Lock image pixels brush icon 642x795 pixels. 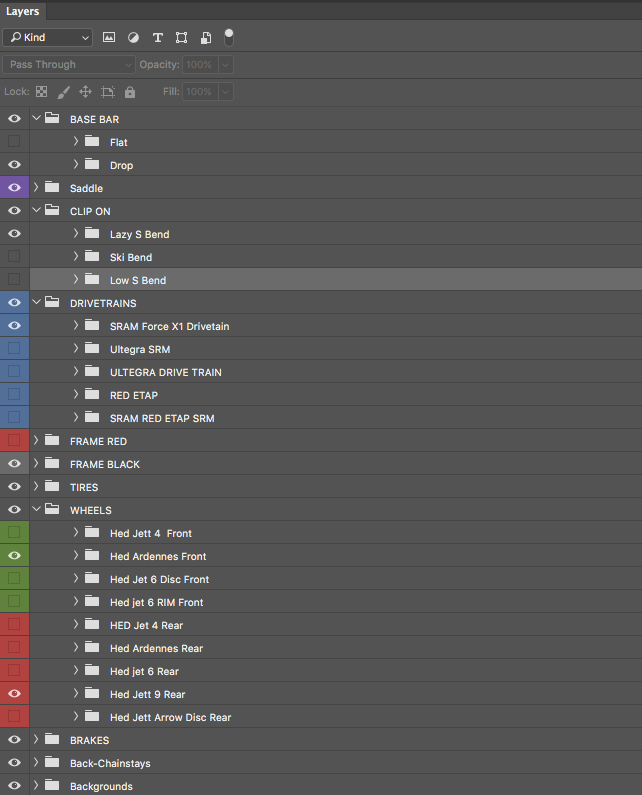63,92
